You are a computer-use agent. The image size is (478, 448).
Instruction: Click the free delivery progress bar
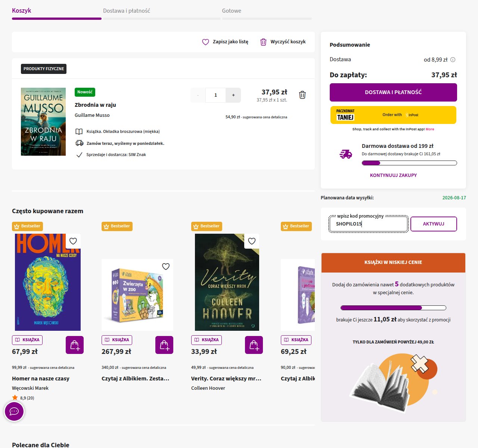(x=409, y=163)
